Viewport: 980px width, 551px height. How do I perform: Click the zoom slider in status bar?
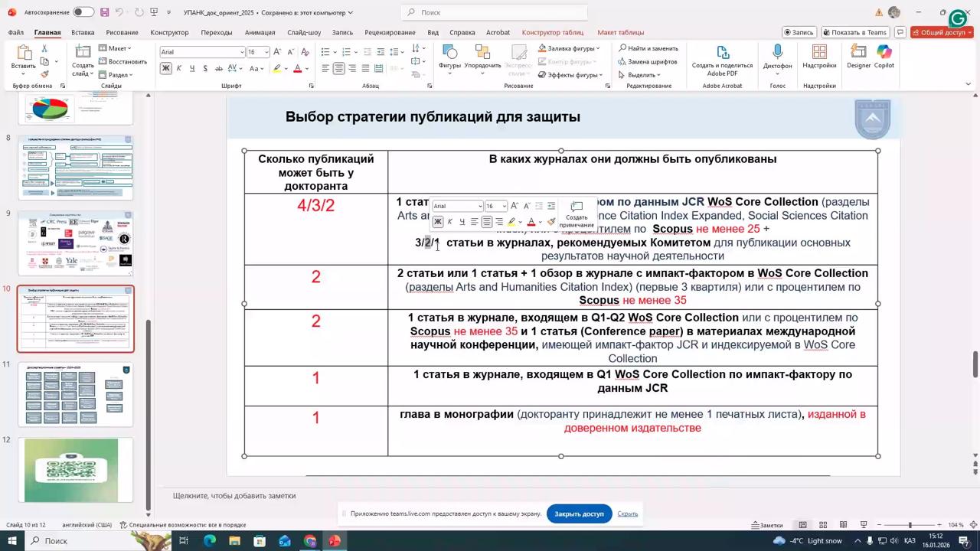(x=910, y=525)
